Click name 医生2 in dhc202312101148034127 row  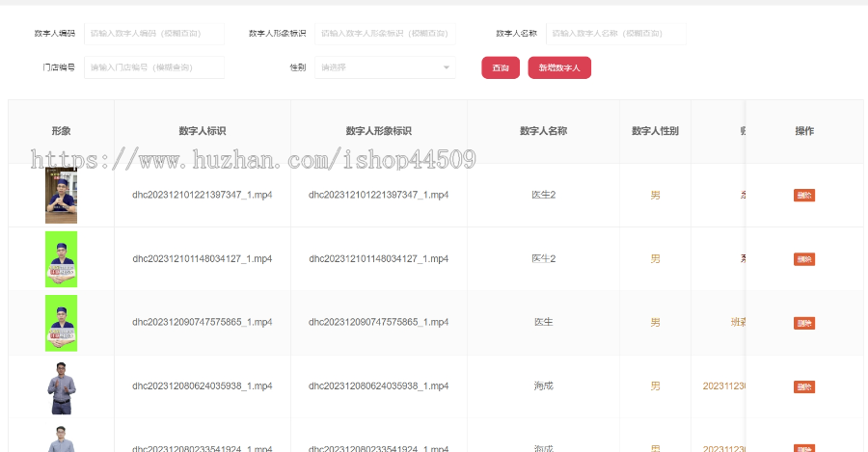click(x=543, y=259)
